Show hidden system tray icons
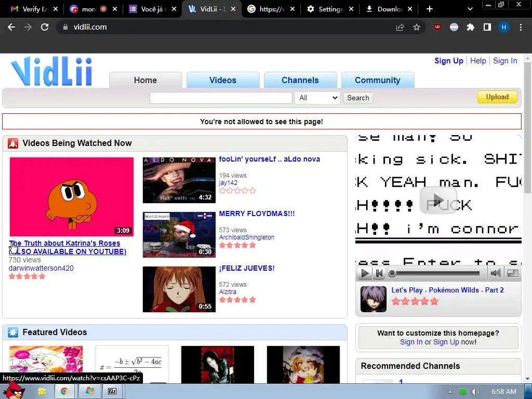The width and height of the screenshot is (532, 399). (450, 392)
